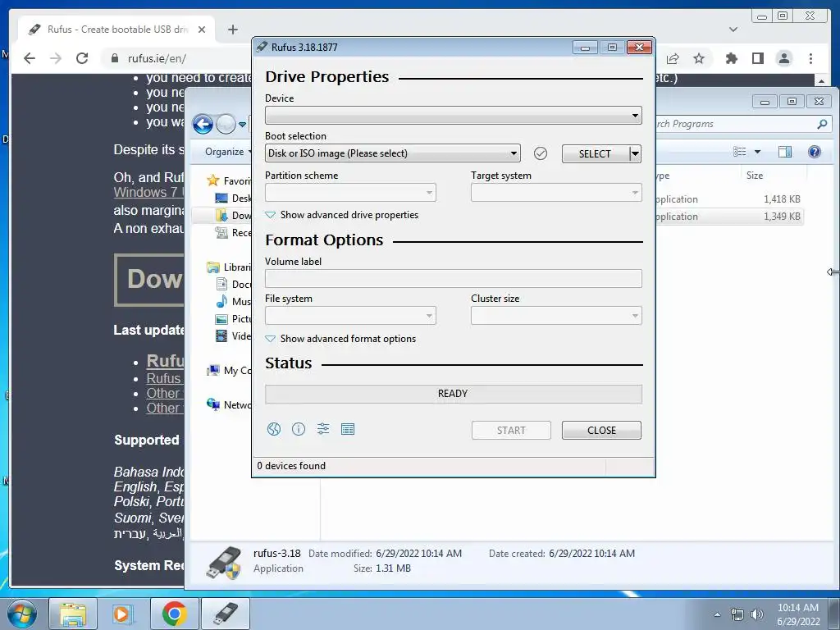Change view icon in Explorer toolbar
This screenshot has width=840, height=630.
740,152
